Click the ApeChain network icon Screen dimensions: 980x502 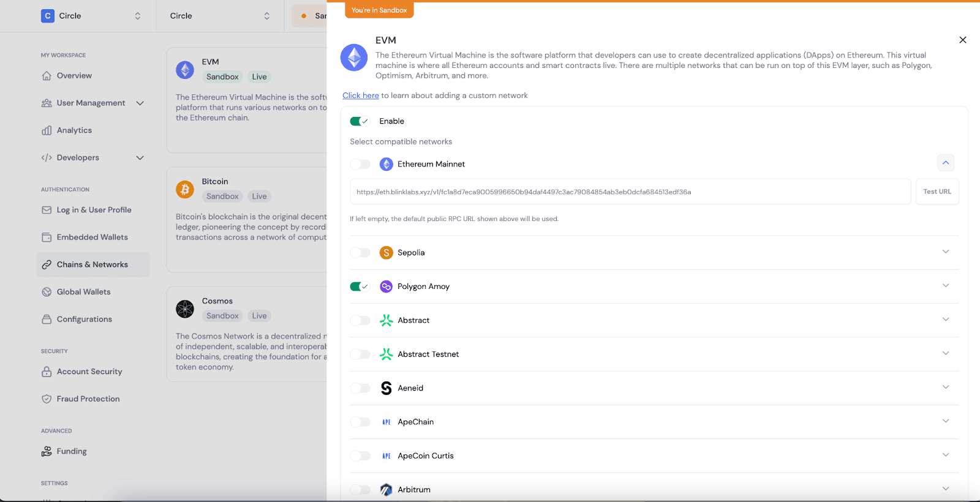click(x=386, y=422)
